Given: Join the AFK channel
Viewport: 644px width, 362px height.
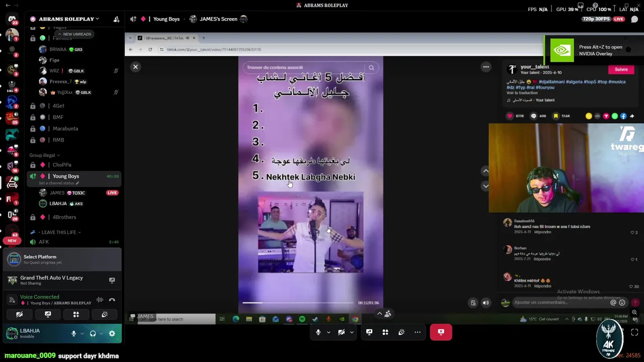Looking at the screenshot, I should click(x=74, y=242).
